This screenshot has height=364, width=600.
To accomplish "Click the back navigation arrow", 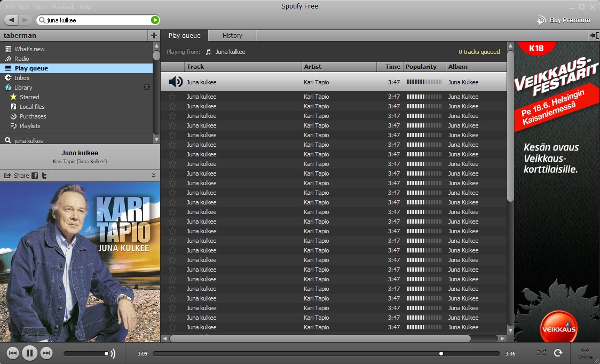I will tap(11, 20).
